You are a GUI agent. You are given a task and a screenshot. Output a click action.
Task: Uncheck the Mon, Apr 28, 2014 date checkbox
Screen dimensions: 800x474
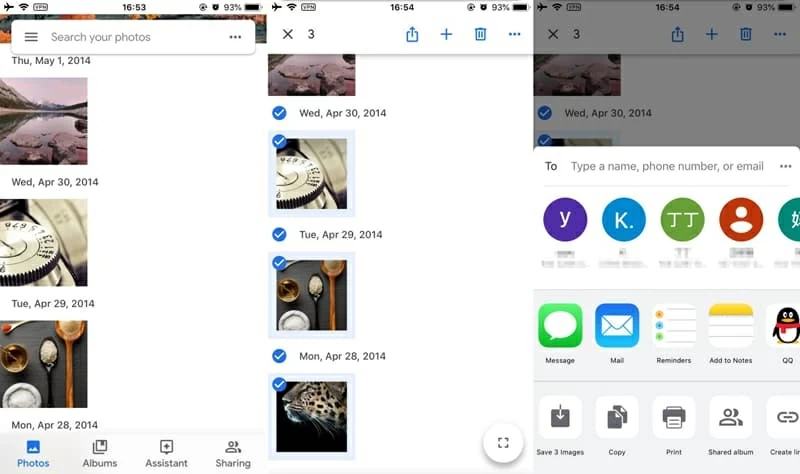[280, 356]
